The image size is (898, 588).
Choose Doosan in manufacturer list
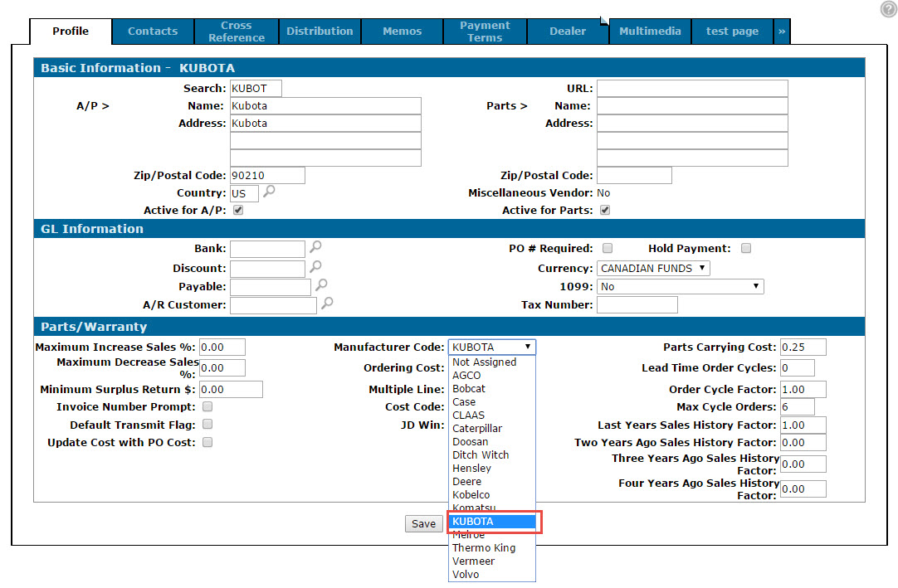[492, 441]
